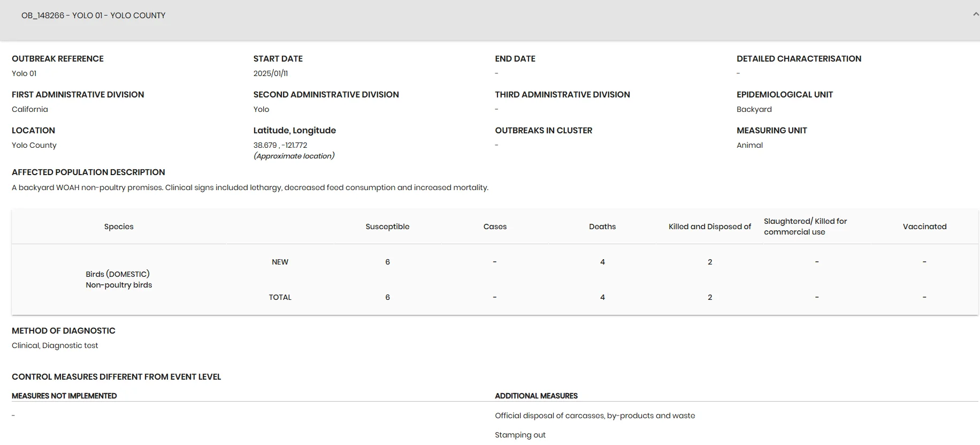
Task: Select the OUTBREAKS IN CLUSTER label
Action: coord(543,131)
